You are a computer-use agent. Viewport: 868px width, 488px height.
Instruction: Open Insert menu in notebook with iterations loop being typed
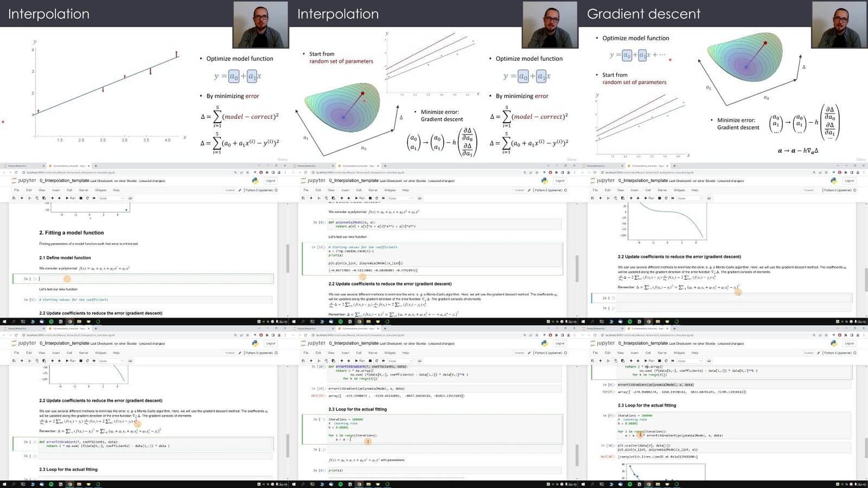point(345,353)
